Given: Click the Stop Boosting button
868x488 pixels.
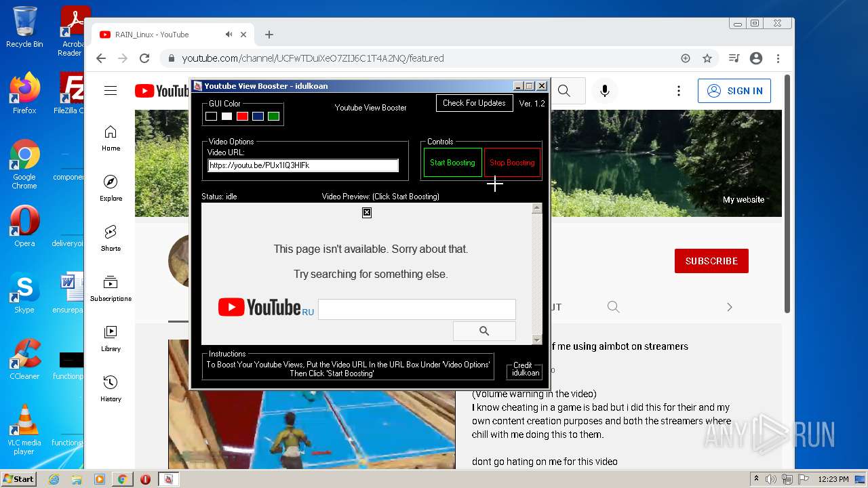Looking at the screenshot, I should tap(512, 163).
